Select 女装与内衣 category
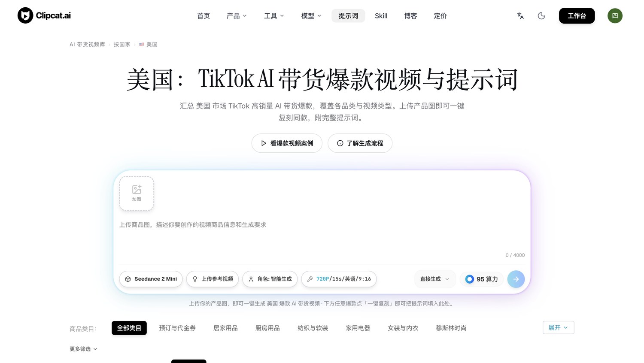The width and height of the screenshot is (644, 363). (403, 328)
